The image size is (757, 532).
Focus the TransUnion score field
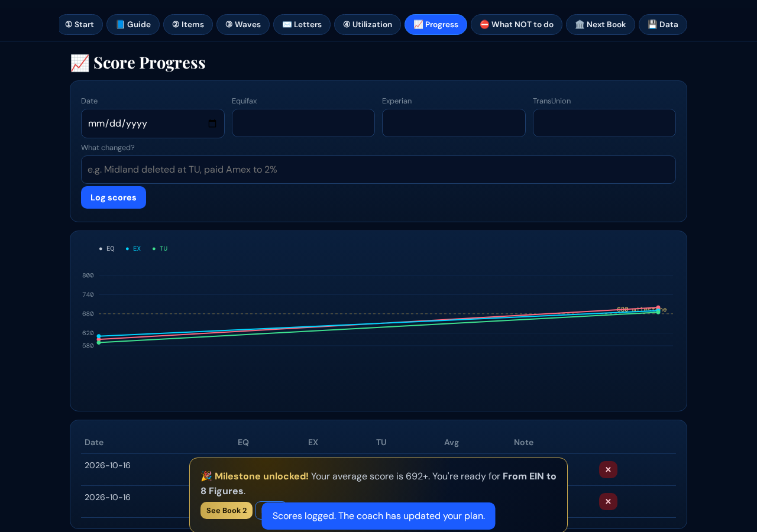[604, 123]
